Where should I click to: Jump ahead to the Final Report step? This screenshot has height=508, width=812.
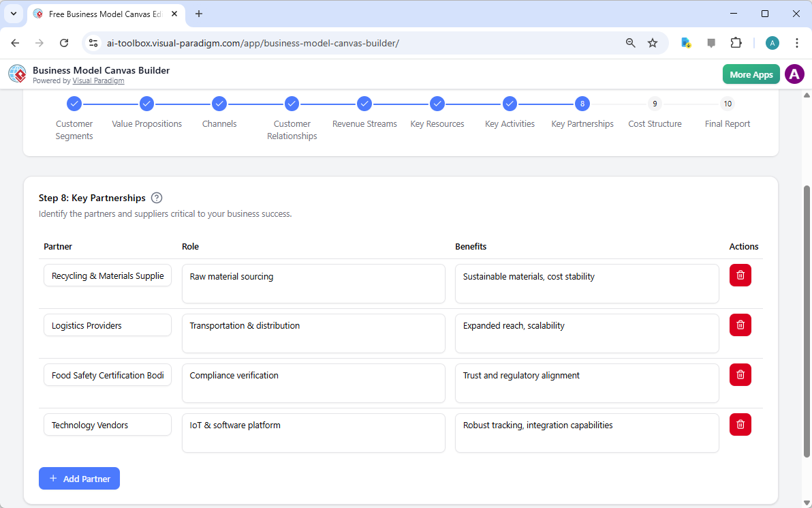tap(728, 104)
